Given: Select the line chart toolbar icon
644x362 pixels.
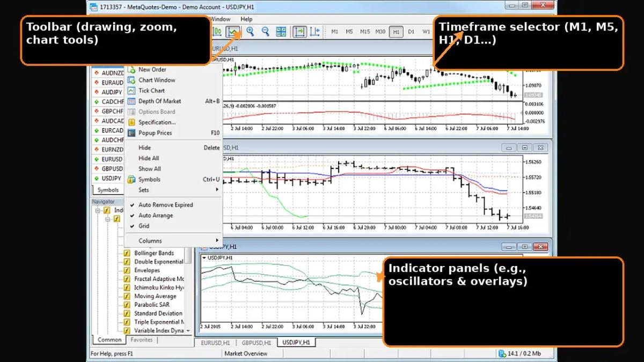Looking at the screenshot, I should pos(233,32).
